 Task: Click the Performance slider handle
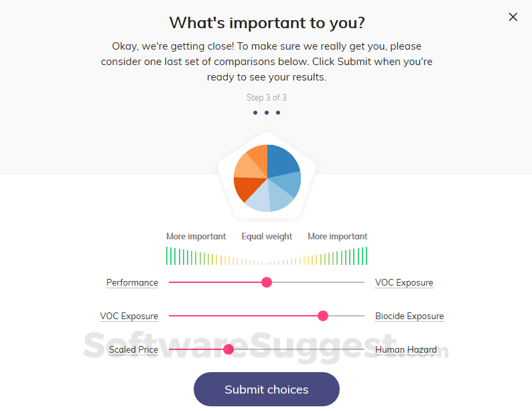click(x=267, y=282)
